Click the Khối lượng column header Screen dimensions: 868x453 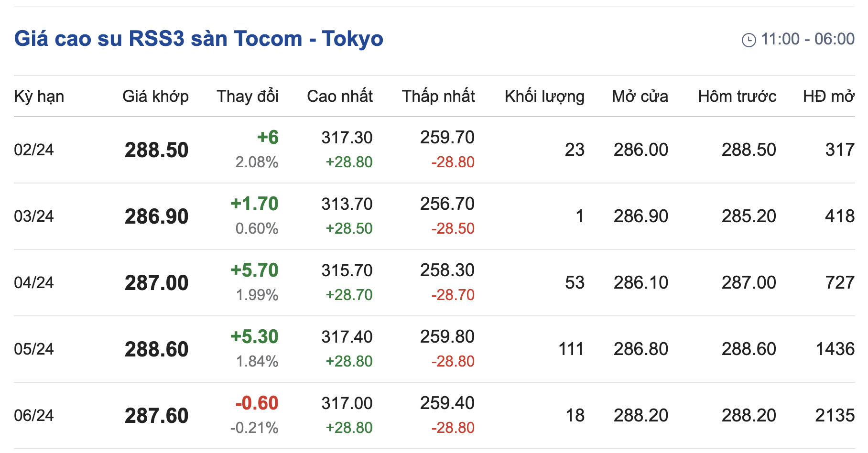click(544, 97)
